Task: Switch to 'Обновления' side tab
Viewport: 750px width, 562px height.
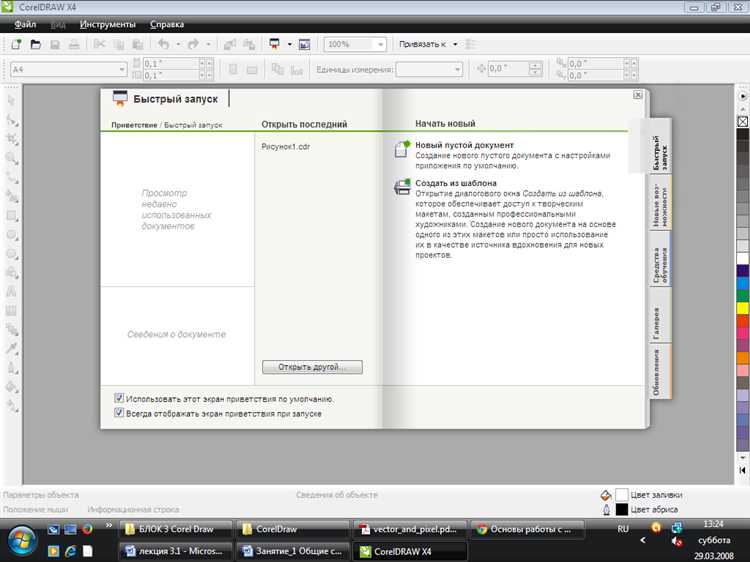Action: pyautogui.click(x=661, y=372)
